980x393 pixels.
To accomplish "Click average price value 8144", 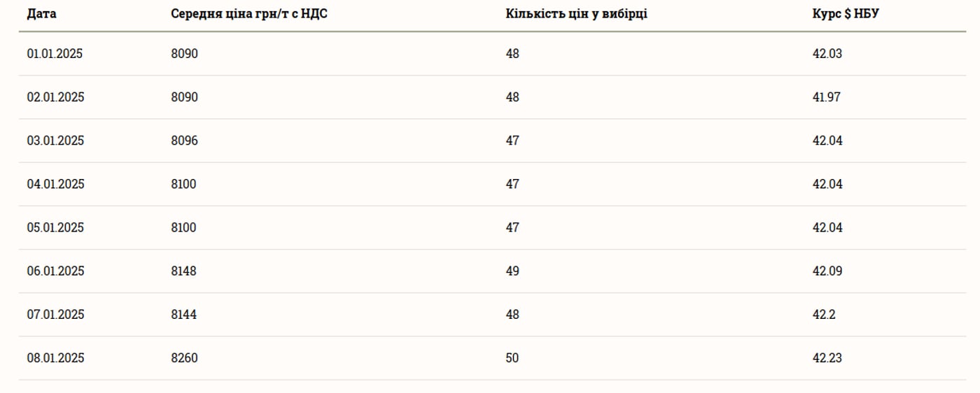I will (x=183, y=315).
